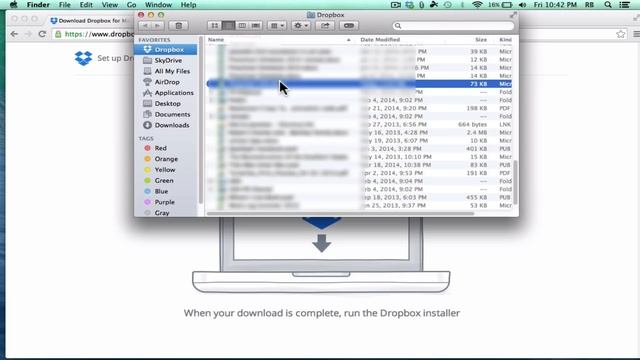This screenshot has width=640, height=360.
Task: Select the Orange tag
Action: coord(166,159)
